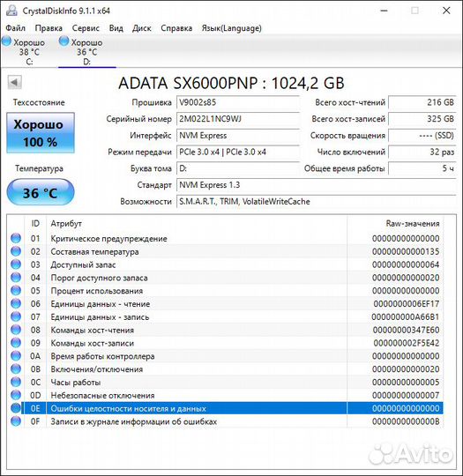
Task: Click the firmware field V9002s85
Action: pyautogui.click(x=238, y=102)
